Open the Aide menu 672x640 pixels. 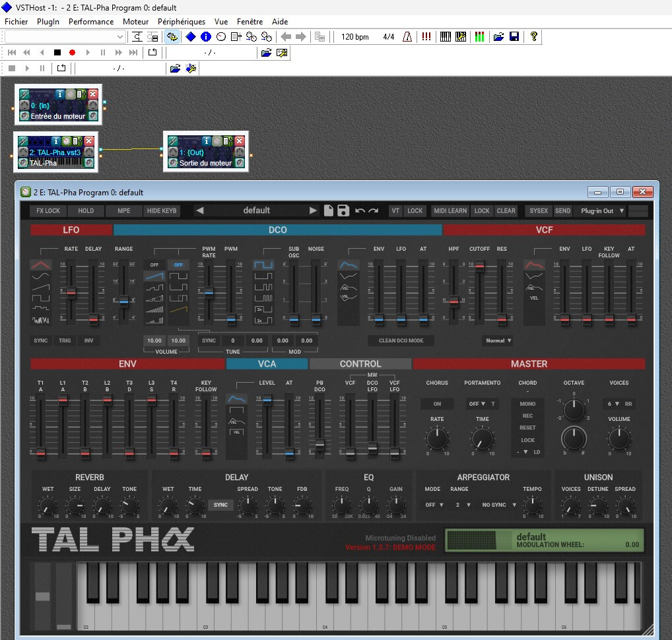pos(280,21)
